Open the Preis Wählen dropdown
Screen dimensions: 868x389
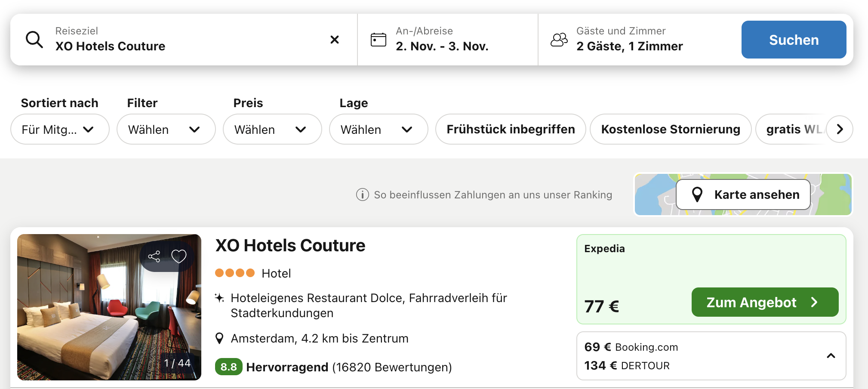[272, 129]
